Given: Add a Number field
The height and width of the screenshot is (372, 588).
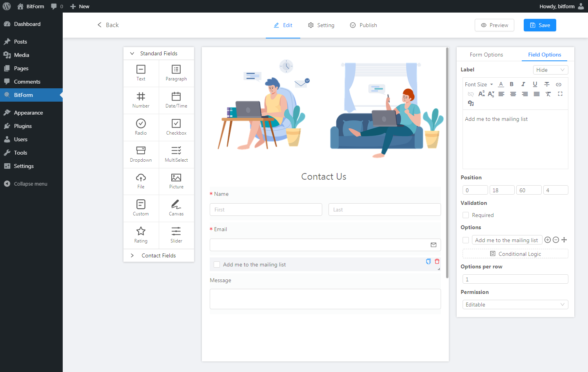Looking at the screenshot, I should coord(141,100).
